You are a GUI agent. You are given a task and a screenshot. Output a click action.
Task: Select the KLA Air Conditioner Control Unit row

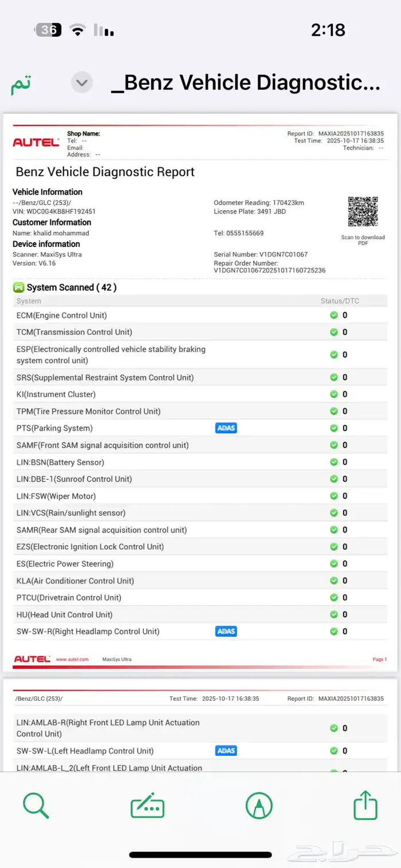coord(75,581)
